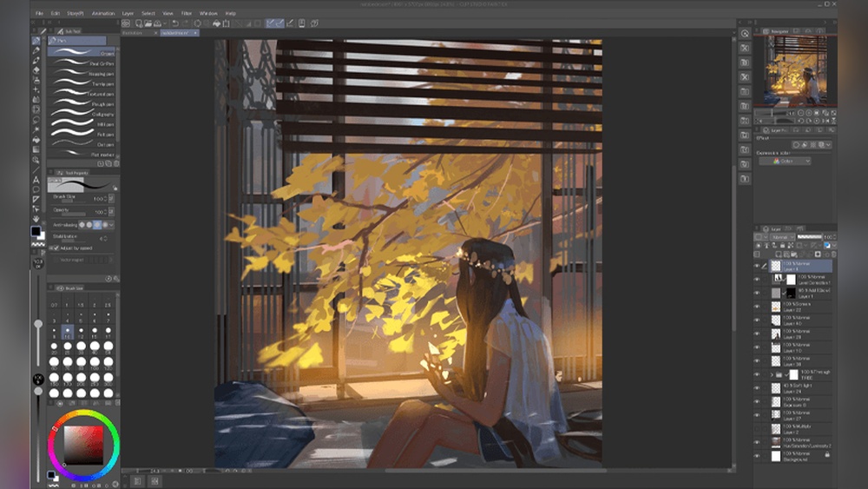
Task: Open the Filter menu
Action: pyautogui.click(x=187, y=13)
